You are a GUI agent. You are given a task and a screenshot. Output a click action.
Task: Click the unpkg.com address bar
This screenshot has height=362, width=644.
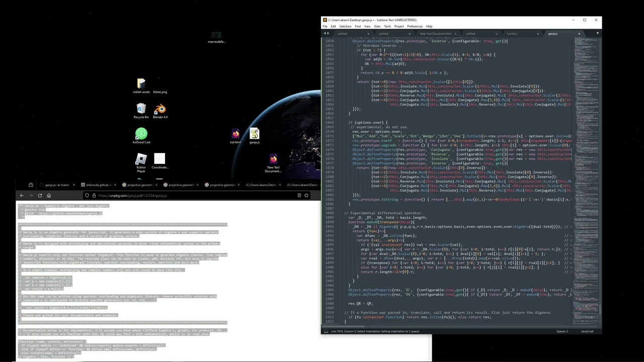(196, 196)
